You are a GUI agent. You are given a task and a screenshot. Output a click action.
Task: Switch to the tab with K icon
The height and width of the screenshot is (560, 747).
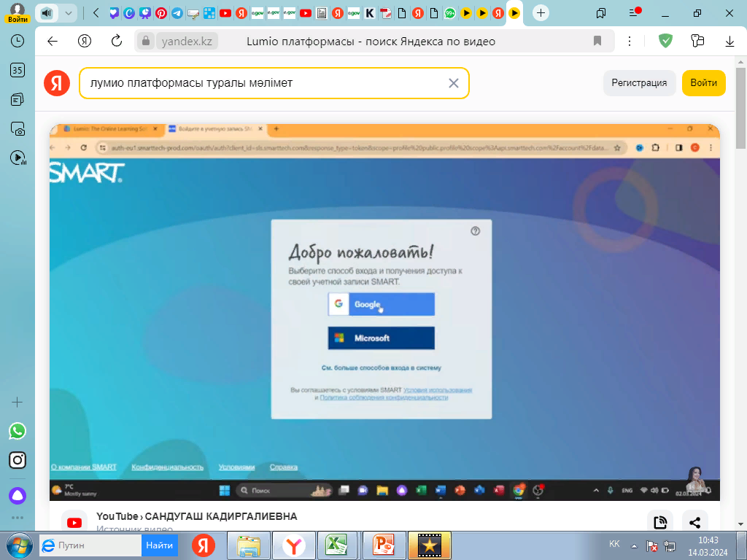pos(370,13)
